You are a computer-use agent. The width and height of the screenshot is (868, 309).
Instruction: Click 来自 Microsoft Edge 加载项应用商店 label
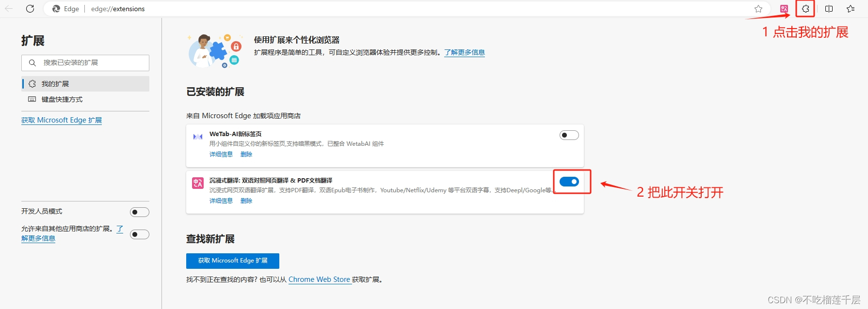243,116
